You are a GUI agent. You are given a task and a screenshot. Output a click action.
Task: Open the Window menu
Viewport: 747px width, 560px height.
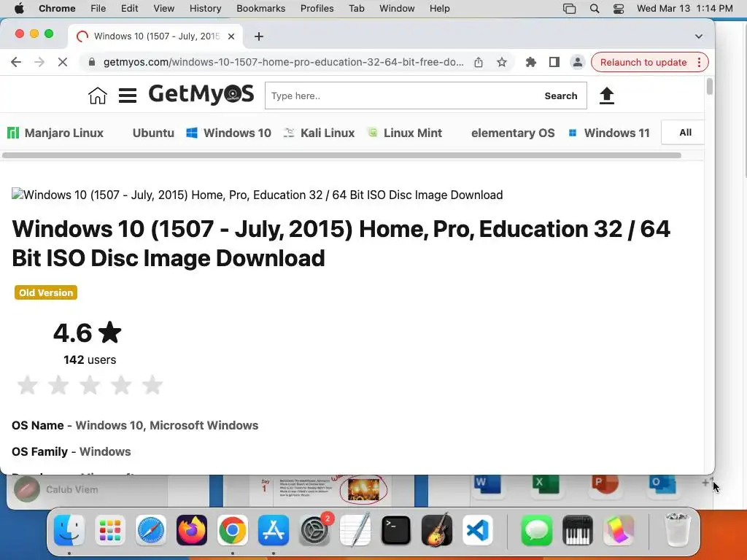397,8
